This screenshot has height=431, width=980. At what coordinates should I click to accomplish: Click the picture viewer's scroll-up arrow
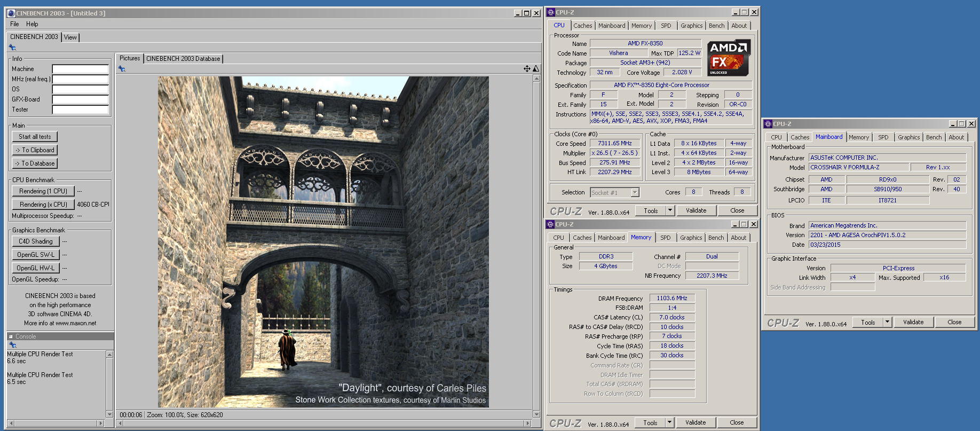pos(536,79)
